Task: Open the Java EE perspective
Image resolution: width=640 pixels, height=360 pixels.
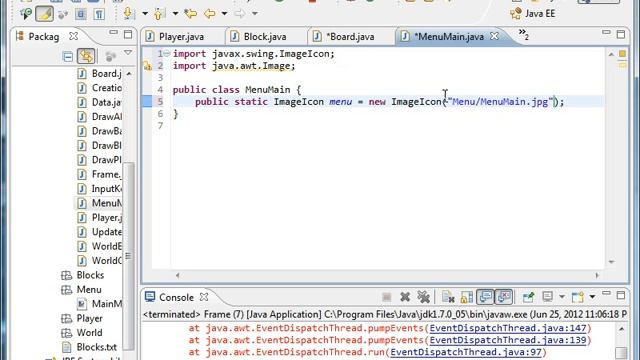Action: pyautogui.click(x=533, y=13)
